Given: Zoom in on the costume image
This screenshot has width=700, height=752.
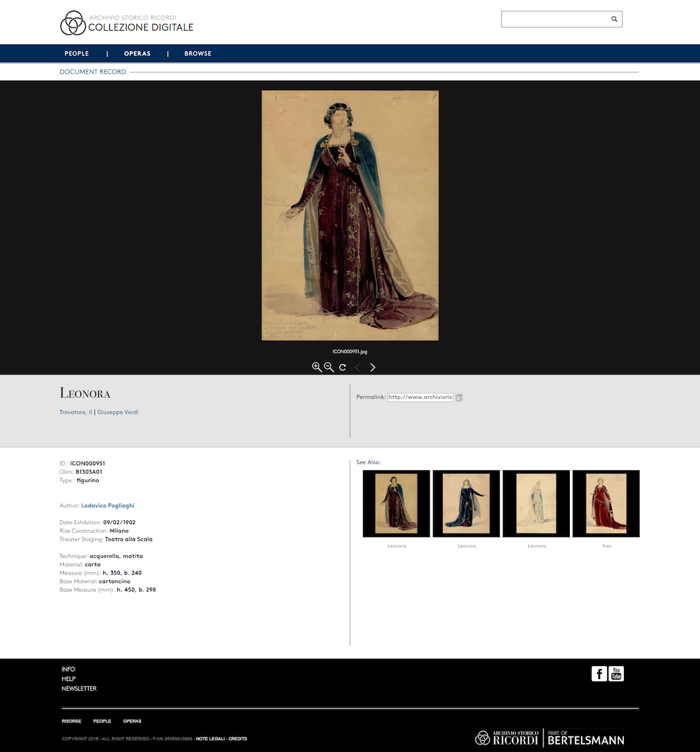Looking at the screenshot, I should (317, 367).
